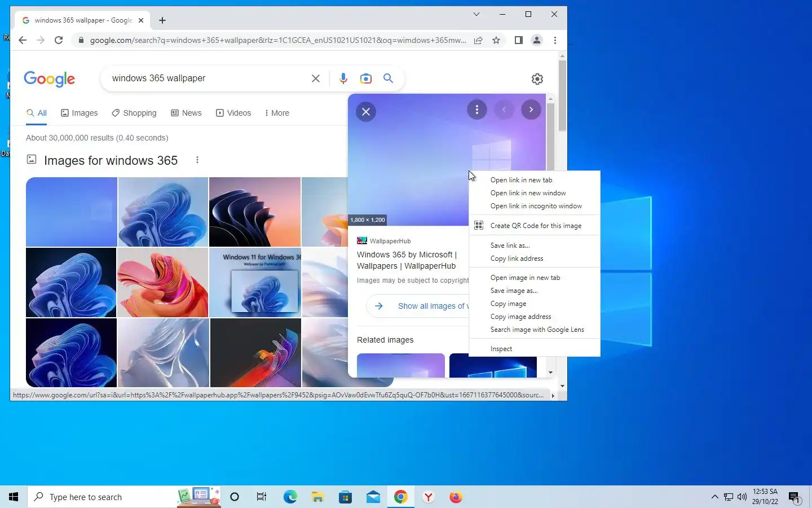Click the Chrome back arrow
The width and height of the screenshot is (812, 508).
[23, 40]
